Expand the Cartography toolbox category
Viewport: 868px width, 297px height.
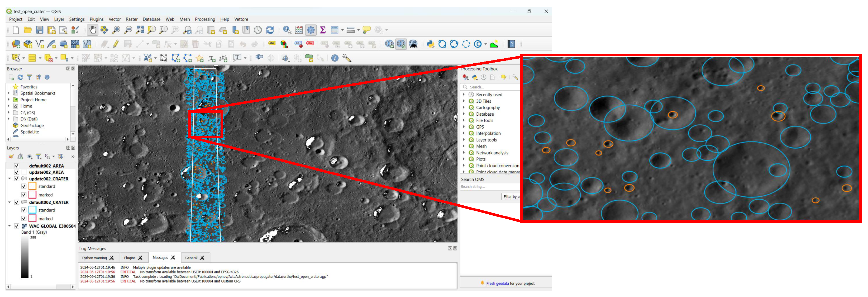(464, 107)
